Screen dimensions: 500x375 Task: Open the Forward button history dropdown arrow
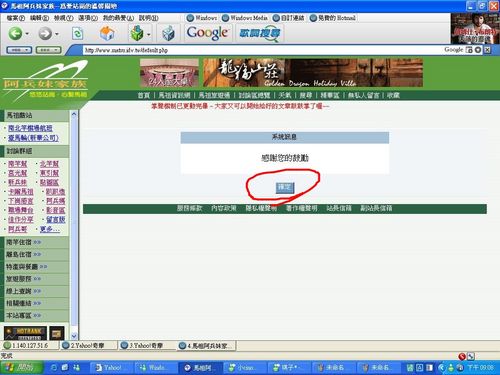57,34
